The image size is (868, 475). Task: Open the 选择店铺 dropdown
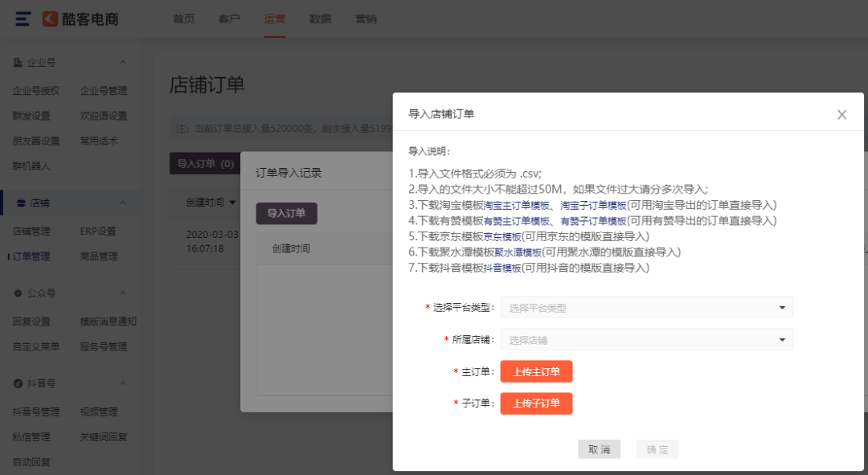click(x=646, y=339)
